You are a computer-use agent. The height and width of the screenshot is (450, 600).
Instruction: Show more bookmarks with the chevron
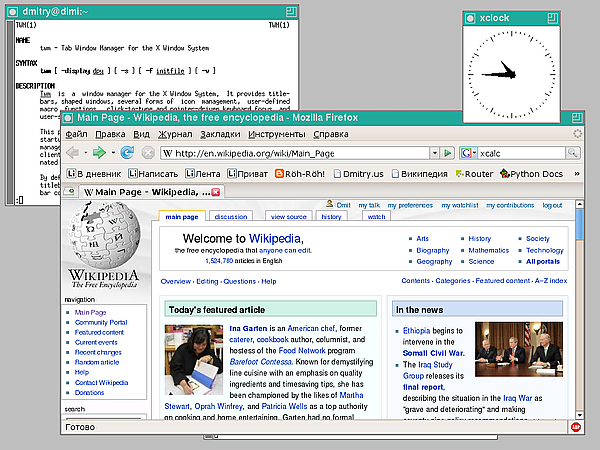(x=577, y=174)
